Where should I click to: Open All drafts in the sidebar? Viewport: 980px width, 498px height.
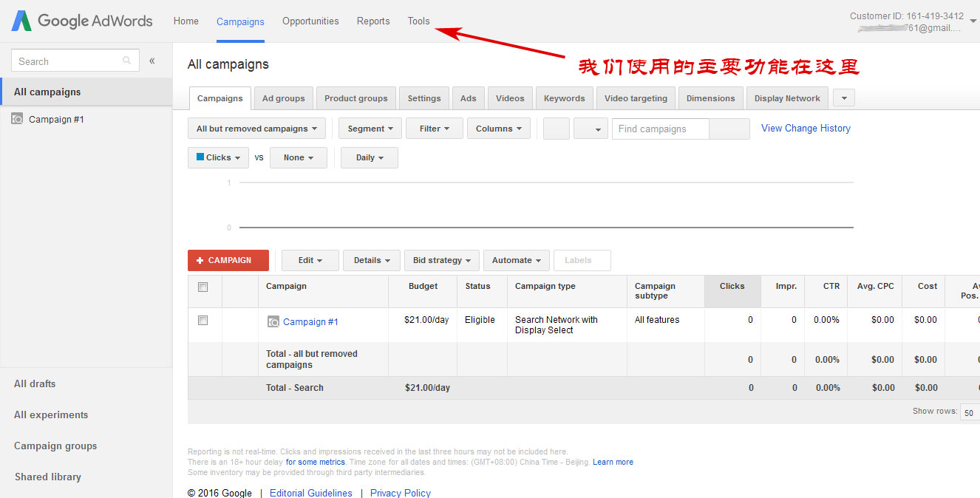(35, 383)
